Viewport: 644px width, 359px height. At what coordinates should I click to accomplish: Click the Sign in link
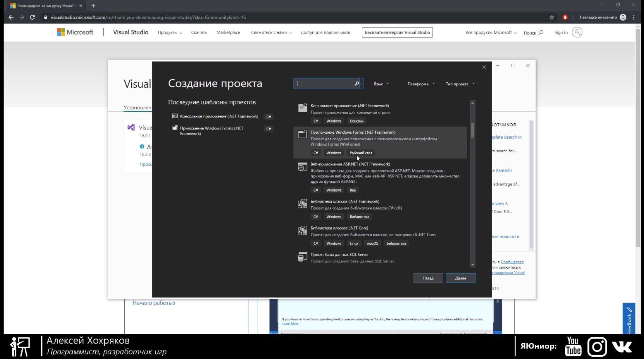[561, 32]
